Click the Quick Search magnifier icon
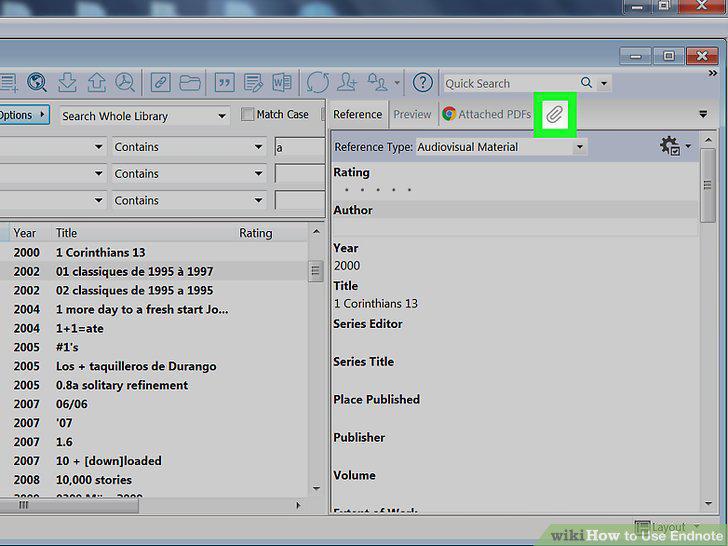This screenshot has width=728, height=546. (586, 83)
